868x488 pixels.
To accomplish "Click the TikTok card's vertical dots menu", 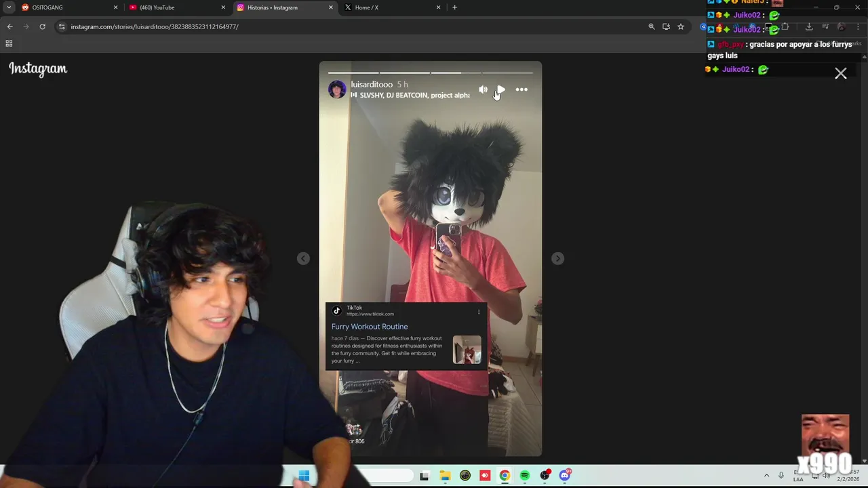I will tap(479, 312).
